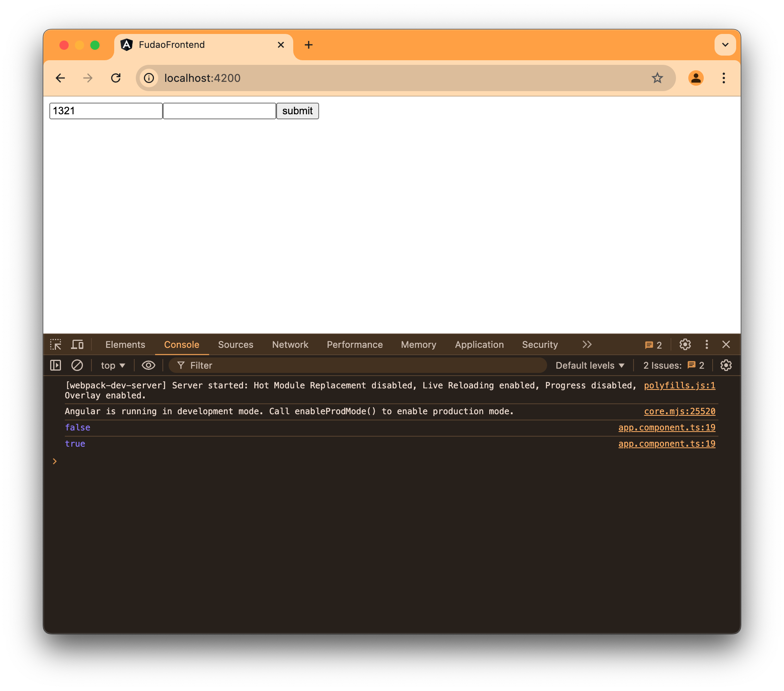Image resolution: width=784 pixels, height=691 pixels.
Task: Bookmark the page with star icon
Action: pyautogui.click(x=657, y=78)
